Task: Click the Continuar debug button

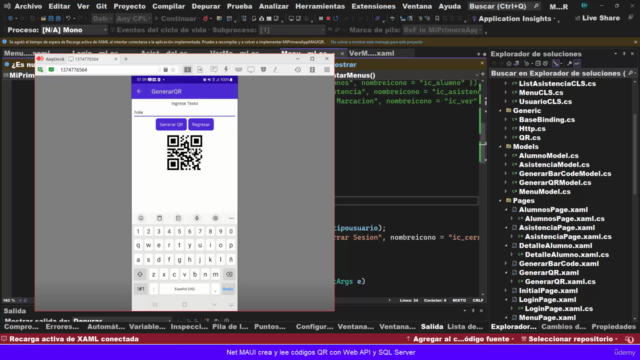Action: pyautogui.click(x=176, y=19)
